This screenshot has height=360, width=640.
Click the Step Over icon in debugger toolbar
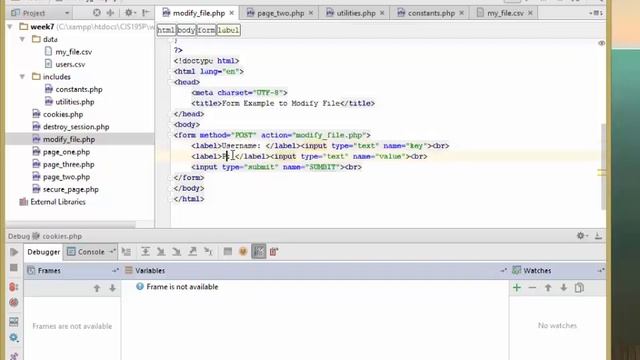[145, 252]
